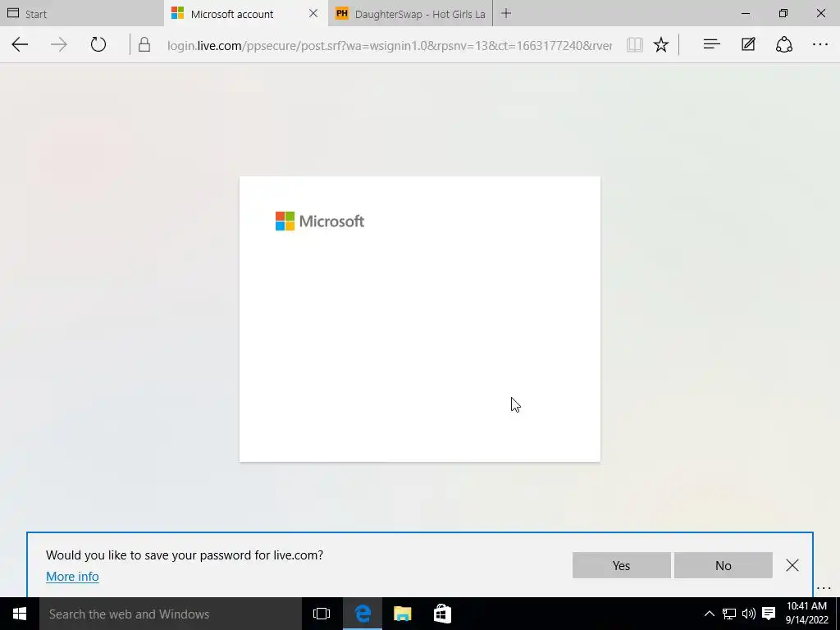Click the padlock security icon
This screenshot has width=840, height=630.
[144, 44]
